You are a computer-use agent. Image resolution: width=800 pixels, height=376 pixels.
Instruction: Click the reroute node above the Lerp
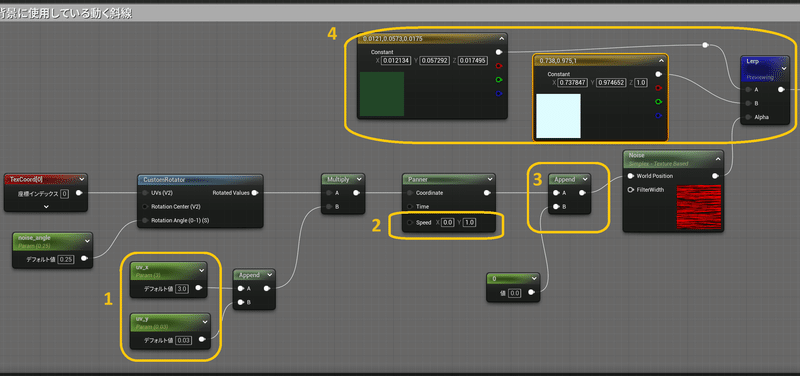coord(705,45)
